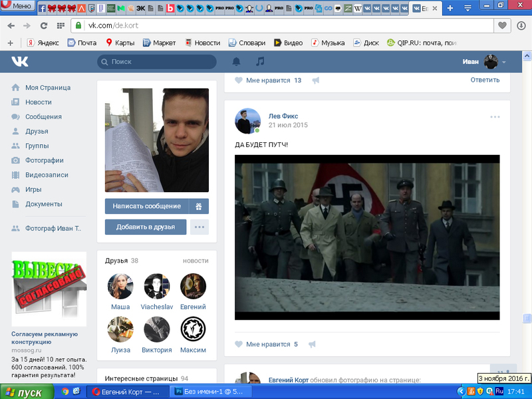The height and width of the screenshot is (399, 532).
Task: Open Друзья in the left sidebar
Action: [x=37, y=131]
